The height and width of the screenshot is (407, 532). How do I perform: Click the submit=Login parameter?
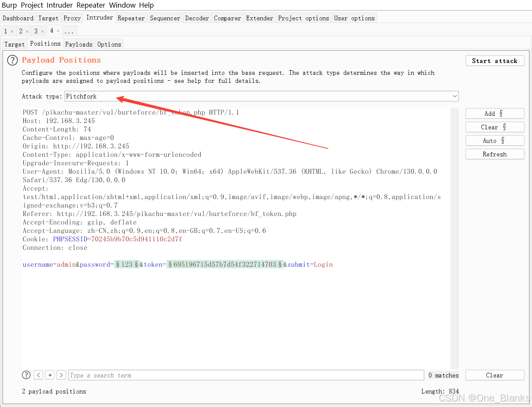pyautogui.click(x=310, y=264)
